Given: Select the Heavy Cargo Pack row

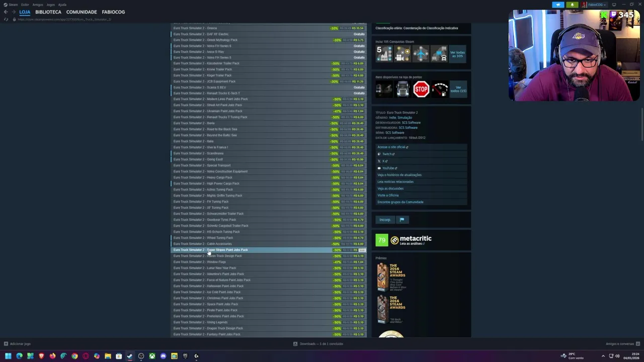Looking at the screenshot, I should click(269, 177).
